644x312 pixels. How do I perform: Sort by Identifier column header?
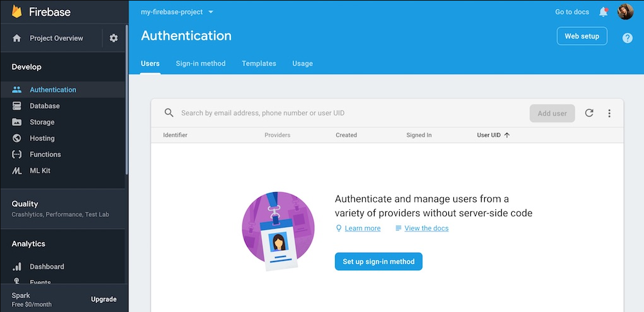[176, 136]
